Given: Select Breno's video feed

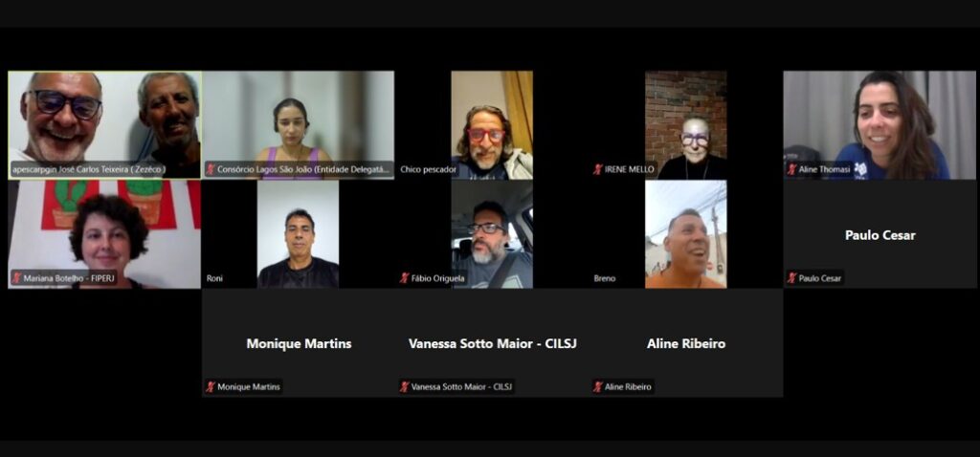Looking at the screenshot, I should click(685, 234).
